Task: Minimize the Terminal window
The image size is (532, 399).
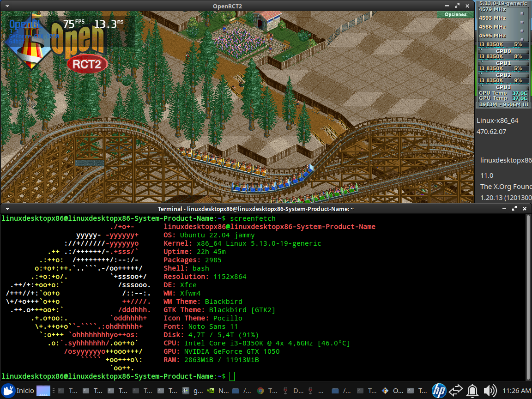Action: coord(504,209)
